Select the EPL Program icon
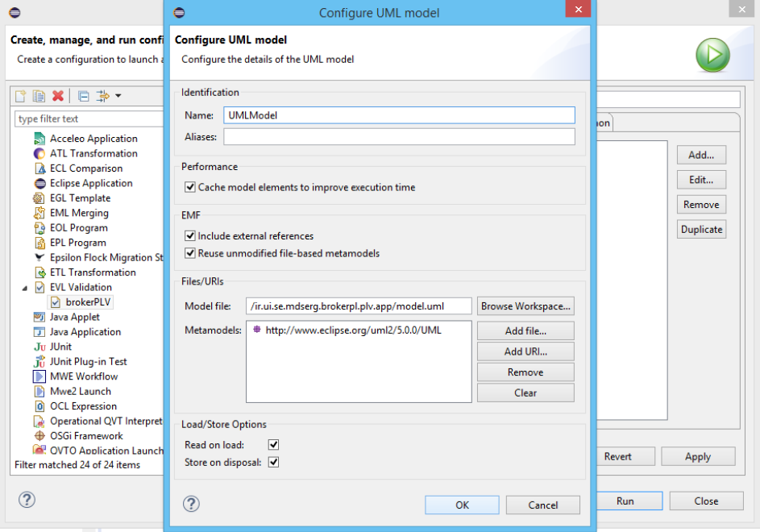The height and width of the screenshot is (532, 760). click(x=39, y=243)
